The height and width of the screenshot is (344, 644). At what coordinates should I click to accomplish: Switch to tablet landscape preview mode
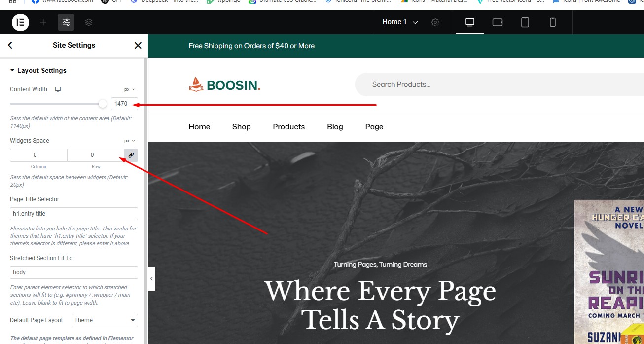[498, 22]
